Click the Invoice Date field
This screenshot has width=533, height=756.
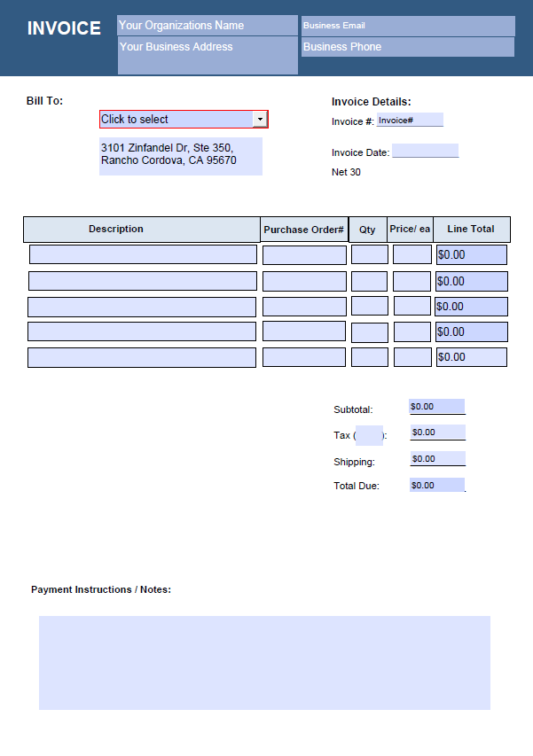[426, 151]
